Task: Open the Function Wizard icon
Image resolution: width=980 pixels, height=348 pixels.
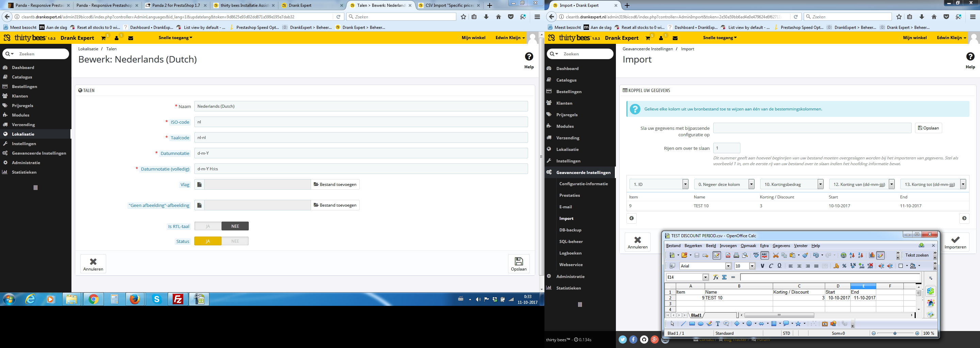Action: 716,277
